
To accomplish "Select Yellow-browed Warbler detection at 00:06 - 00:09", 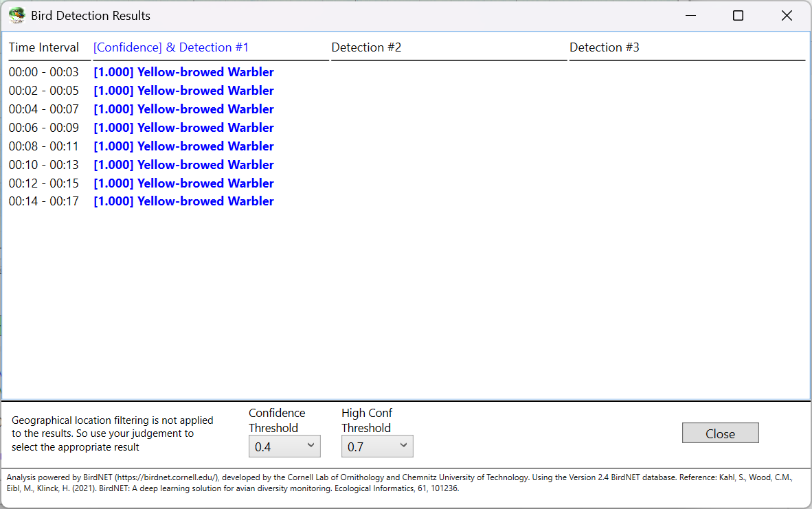I will 183,128.
